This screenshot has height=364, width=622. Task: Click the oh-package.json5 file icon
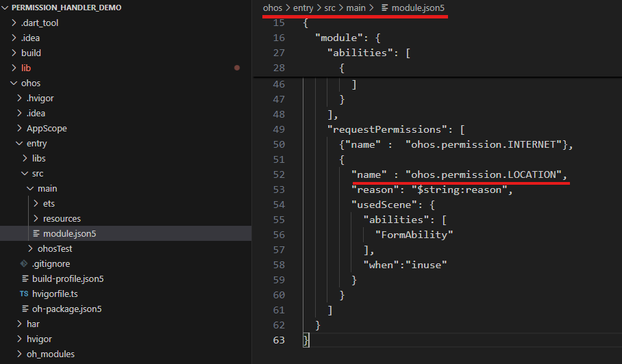(25, 309)
